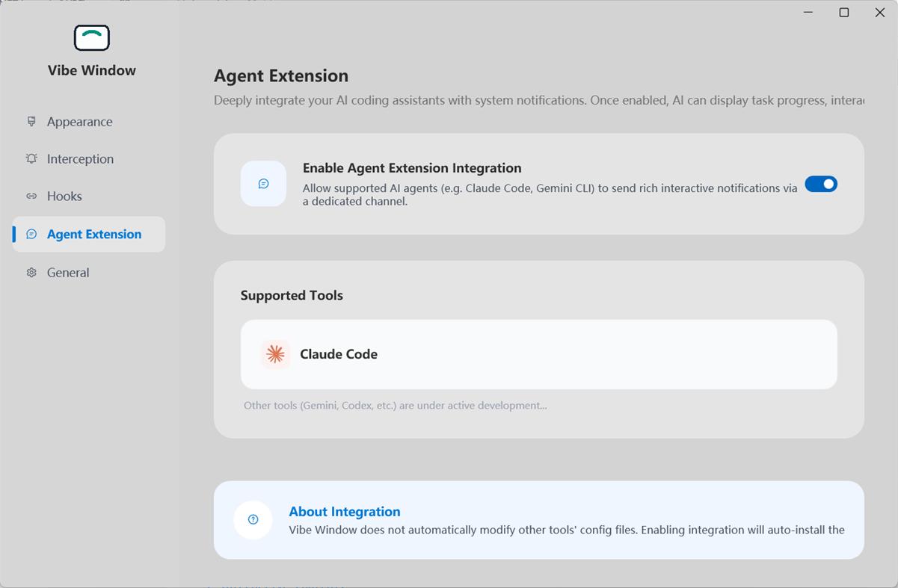
Task: Click the Agent Extension chat icon in sidebar
Action: pyautogui.click(x=31, y=234)
